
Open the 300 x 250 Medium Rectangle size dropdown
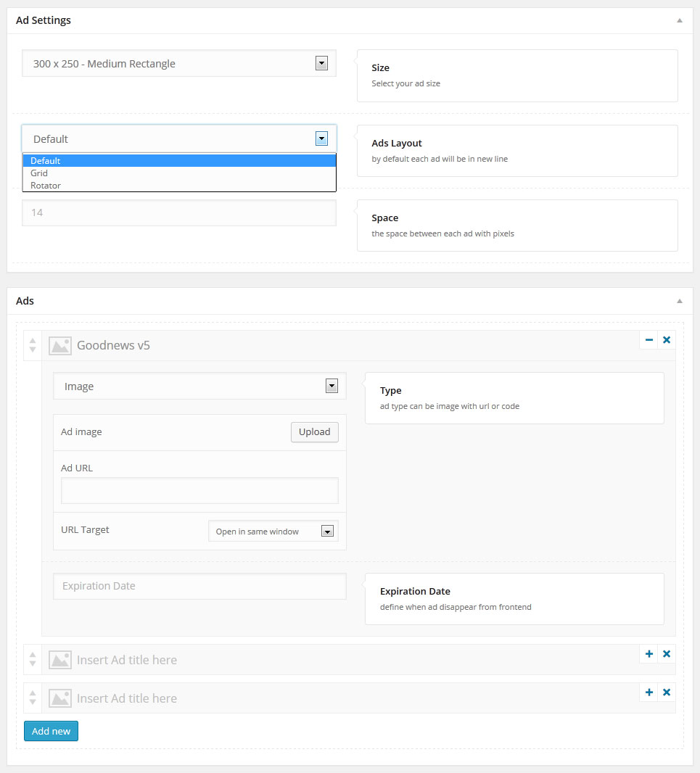(179, 63)
